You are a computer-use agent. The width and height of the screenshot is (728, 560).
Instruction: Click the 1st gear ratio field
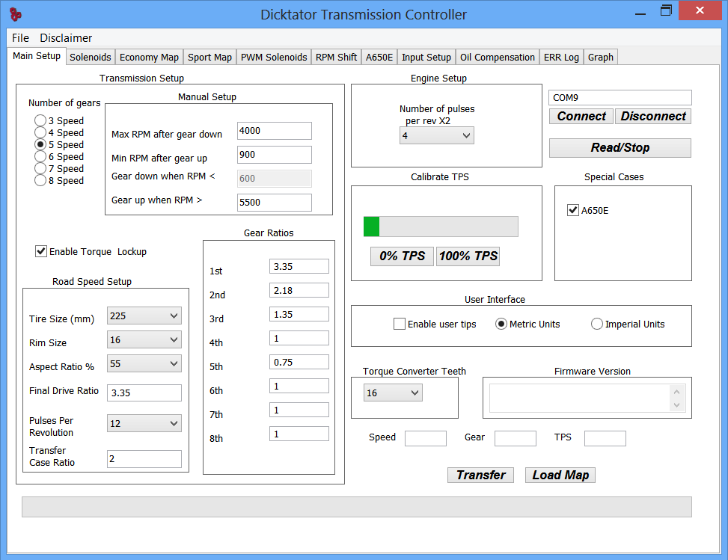click(299, 266)
